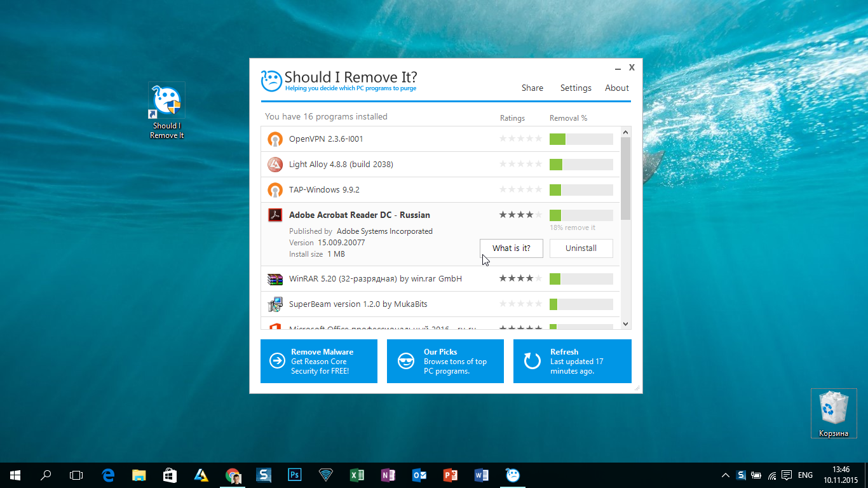Click the WinRAR star rating

(521, 278)
